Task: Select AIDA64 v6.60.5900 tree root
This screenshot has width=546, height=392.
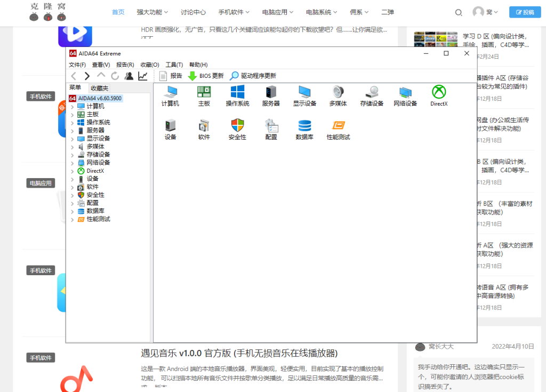Action: point(96,98)
